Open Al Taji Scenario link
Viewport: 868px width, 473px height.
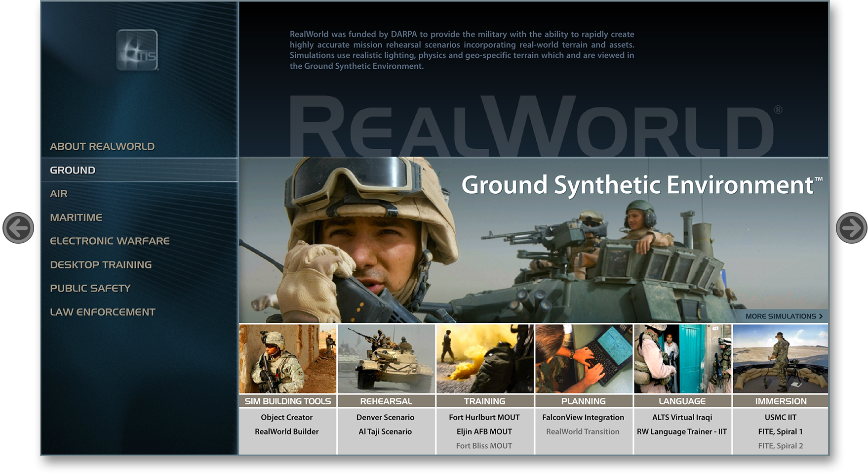click(385, 432)
